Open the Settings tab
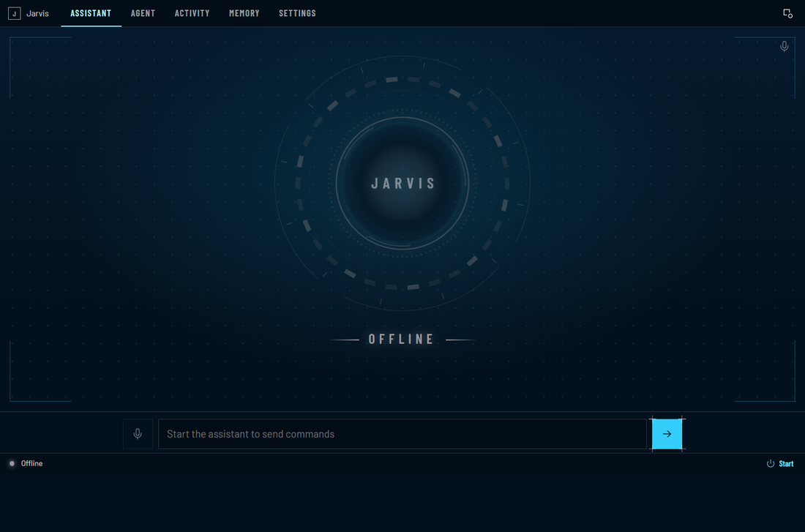 point(297,13)
